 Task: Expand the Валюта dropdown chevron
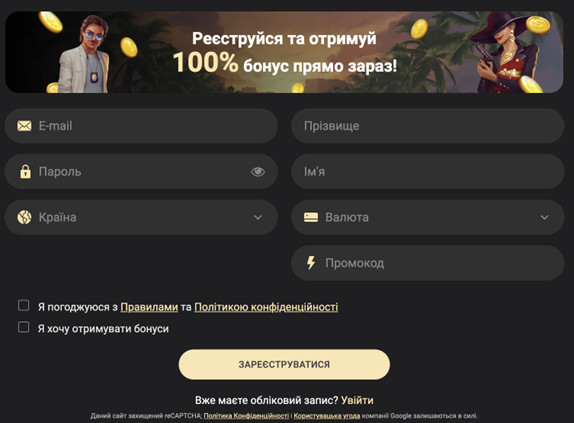pyautogui.click(x=544, y=217)
